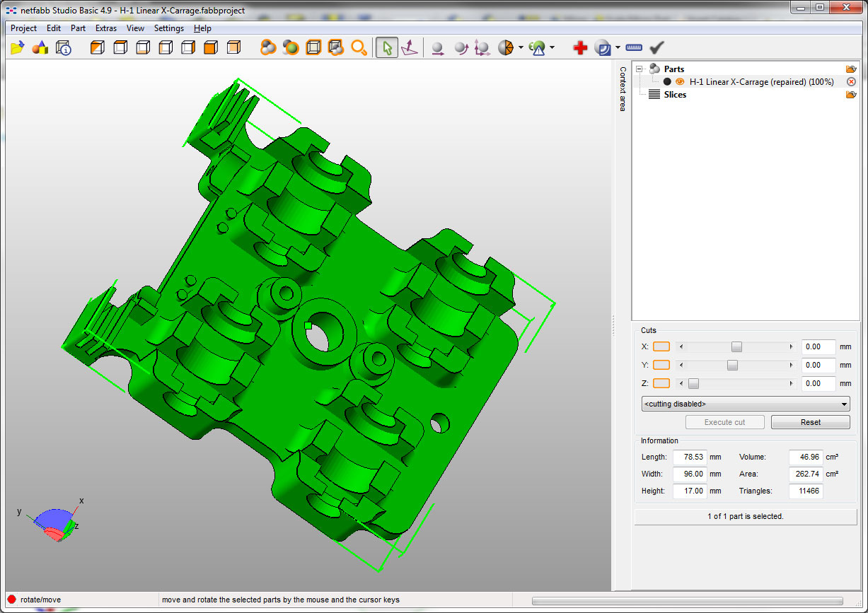This screenshot has height=613, width=868.
Task: Click the checkmark icon in toolbar
Action: (657, 48)
